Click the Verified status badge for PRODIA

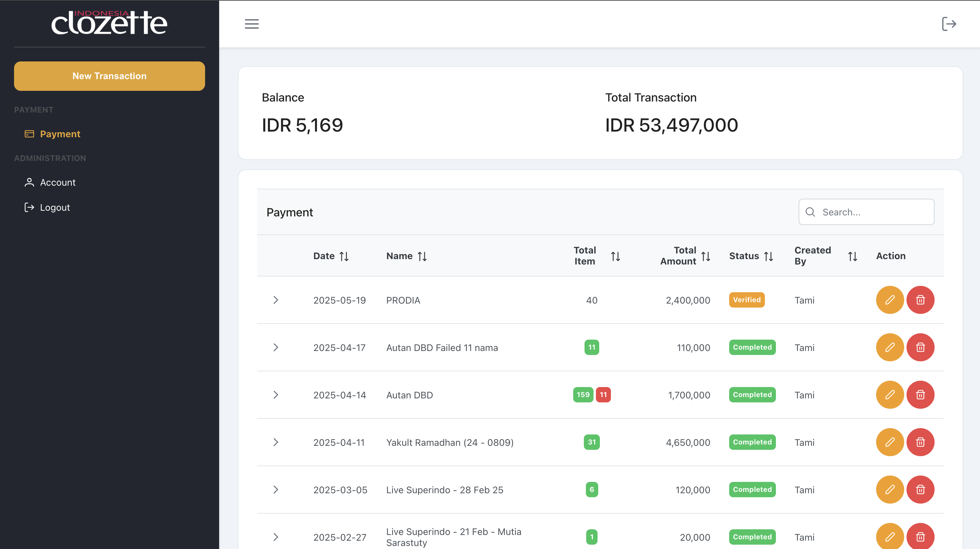pyautogui.click(x=747, y=300)
